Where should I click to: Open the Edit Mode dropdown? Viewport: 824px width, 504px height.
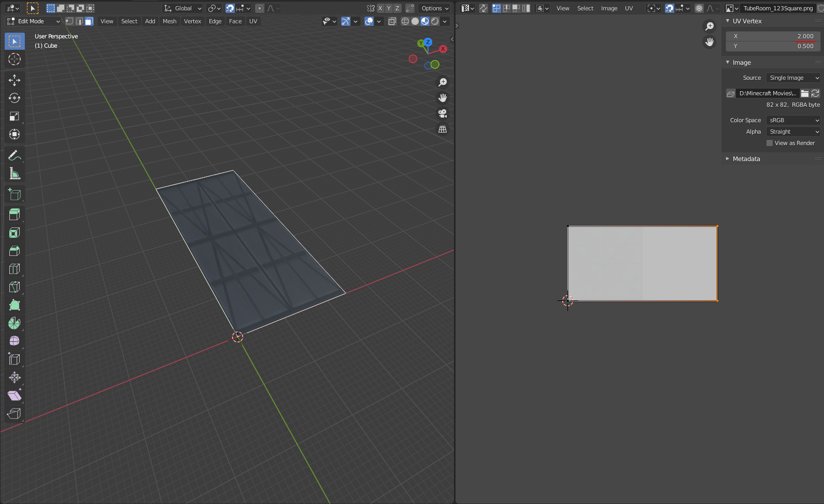point(33,21)
